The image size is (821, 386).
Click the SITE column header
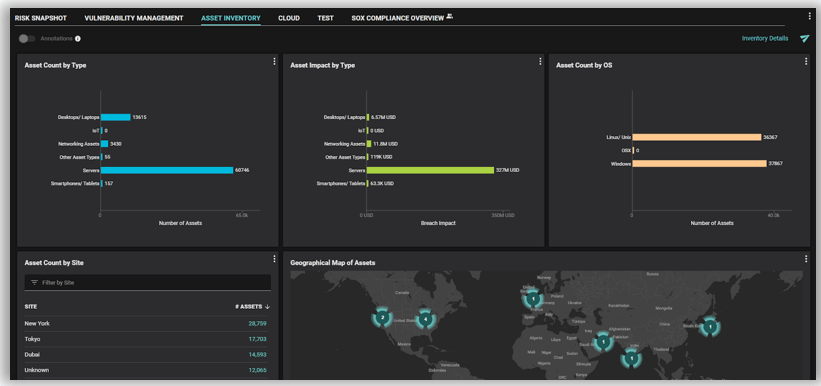tap(31, 306)
